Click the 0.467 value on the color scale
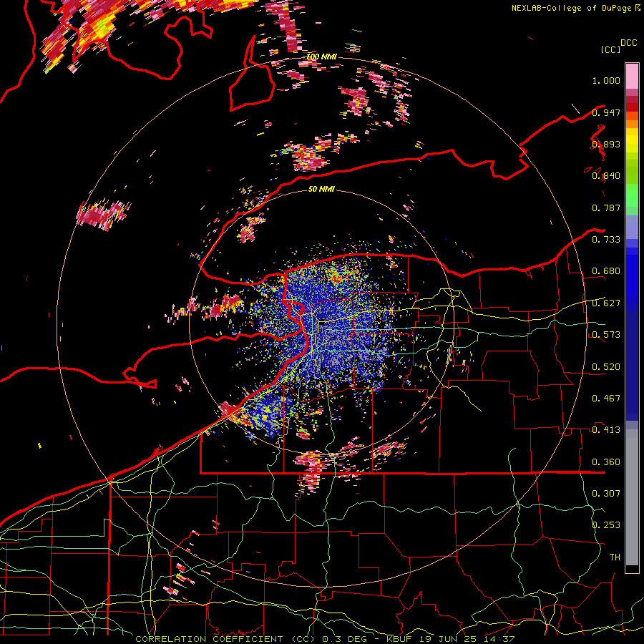The width and height of the screenshot is (644, 644). [x=606, y=399]
